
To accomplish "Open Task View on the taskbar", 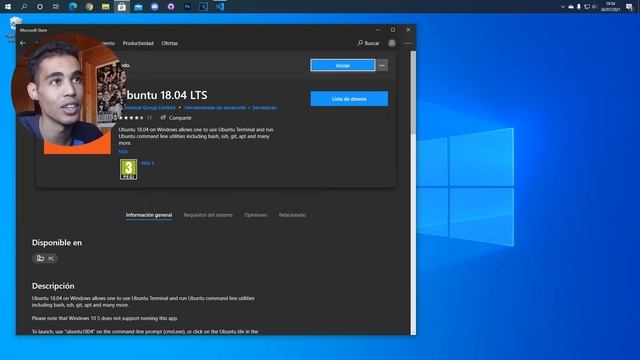I will (x=56, y=7).
